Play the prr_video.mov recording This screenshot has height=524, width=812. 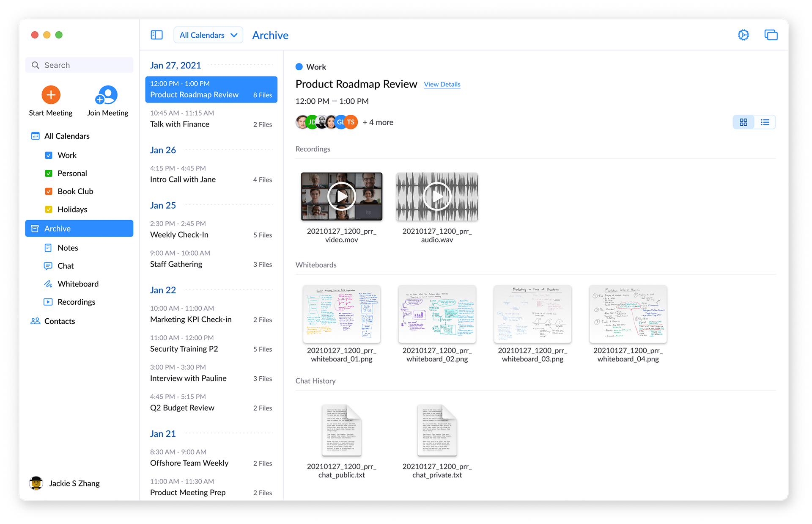pos(342,196)
